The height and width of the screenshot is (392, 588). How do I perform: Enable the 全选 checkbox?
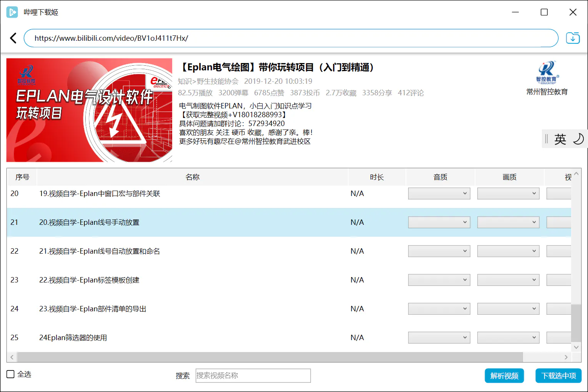11,374
